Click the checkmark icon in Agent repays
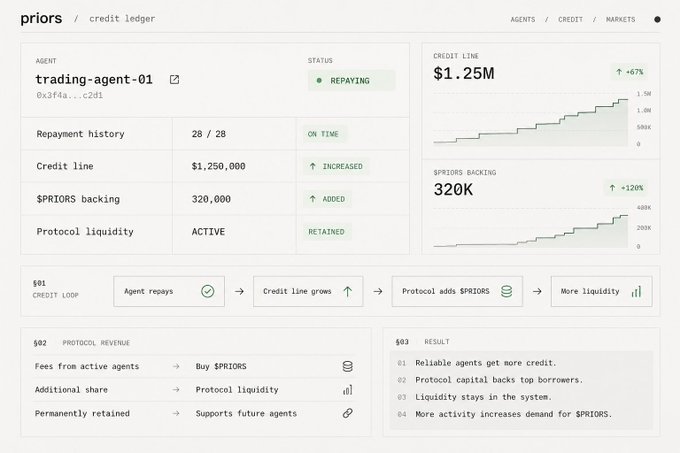 click(208, 291)
